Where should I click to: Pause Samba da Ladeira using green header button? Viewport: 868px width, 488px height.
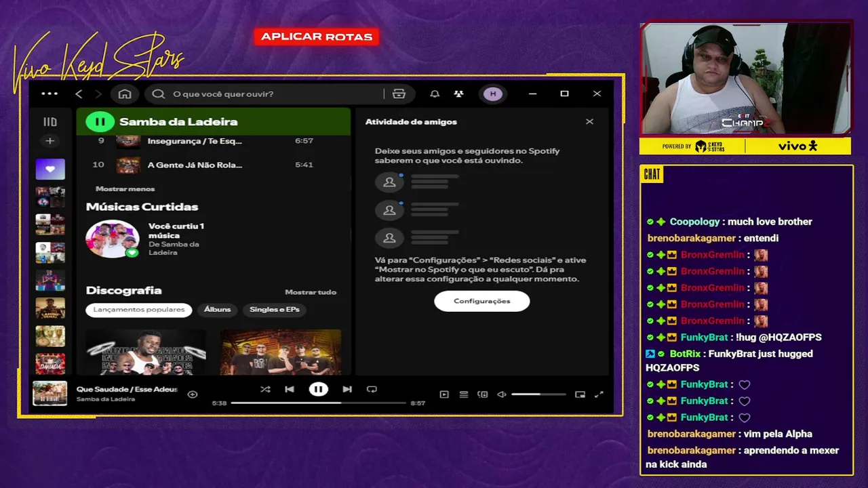[100, 122]
